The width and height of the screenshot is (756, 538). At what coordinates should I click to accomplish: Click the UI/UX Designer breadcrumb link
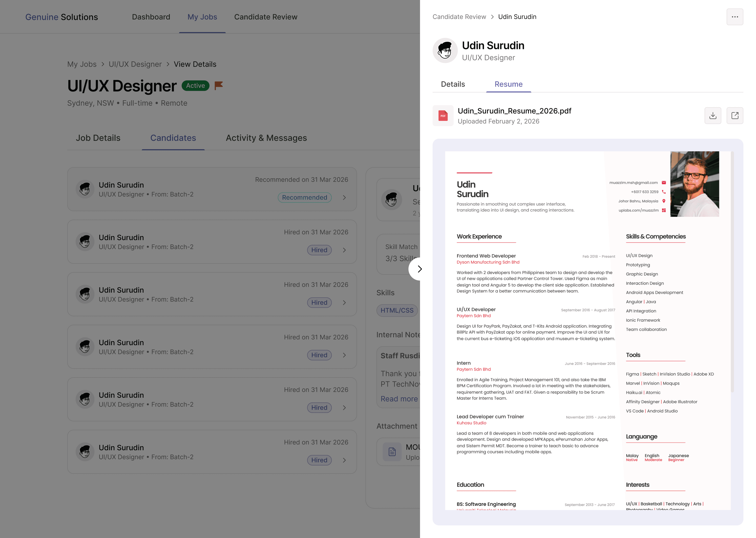135,64
